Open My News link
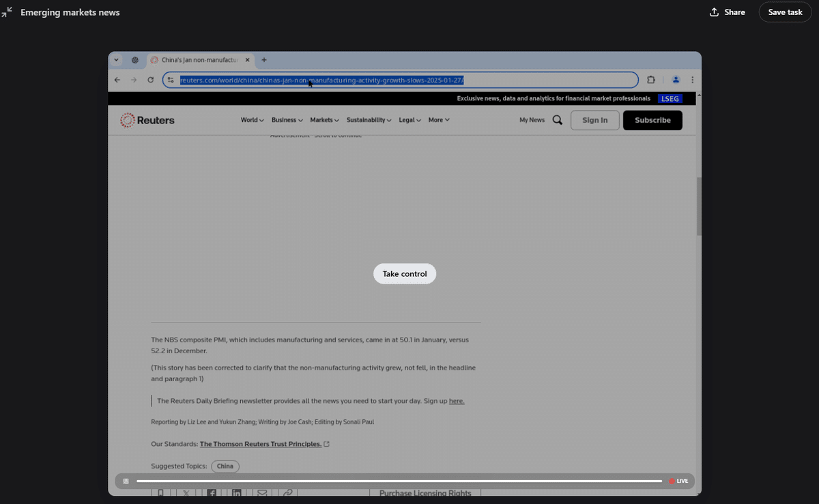 coord(532,120)
